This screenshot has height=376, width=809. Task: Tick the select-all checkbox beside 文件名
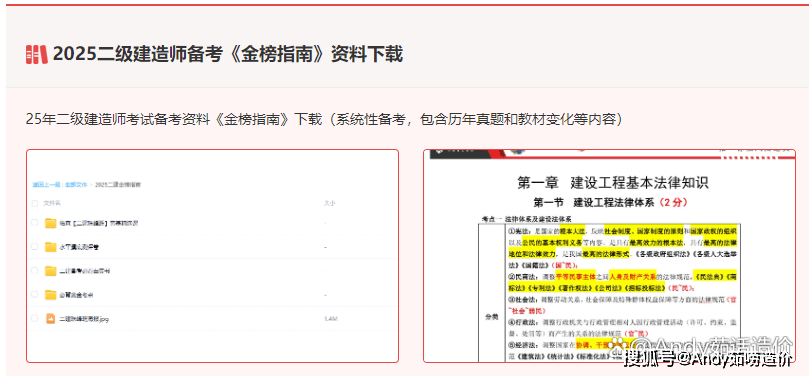35,204
